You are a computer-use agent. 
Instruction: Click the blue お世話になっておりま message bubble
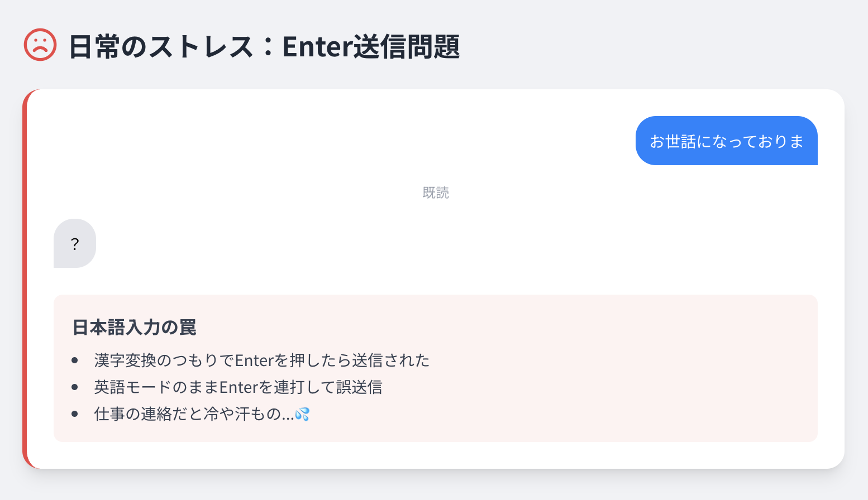(x=726, y=141)
